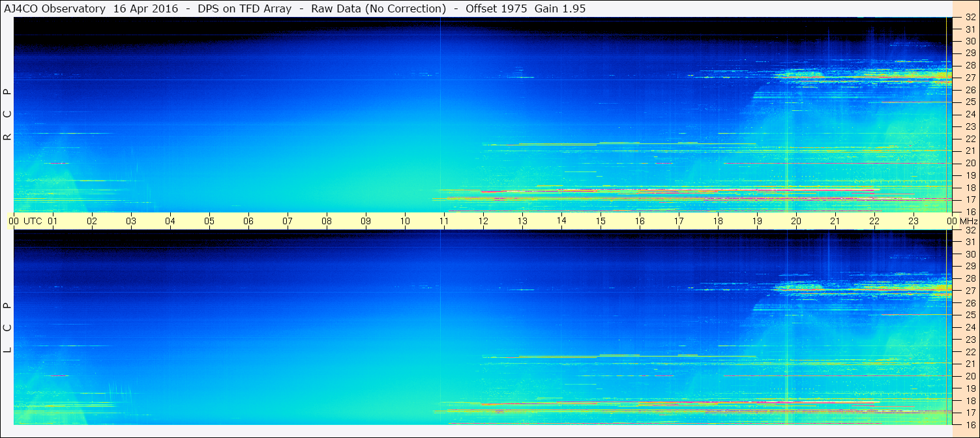Select the 04 hour marker
980x438 pixels.
coord(170,221)
